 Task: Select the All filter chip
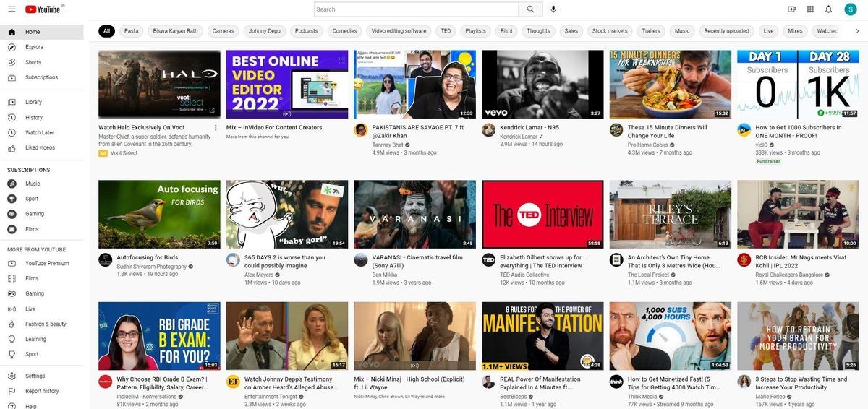point(106,31)
